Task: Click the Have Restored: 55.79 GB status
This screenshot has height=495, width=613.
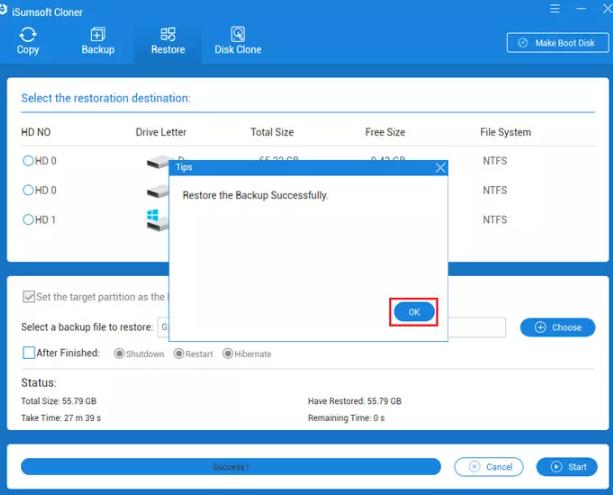Action: (355, 401)
